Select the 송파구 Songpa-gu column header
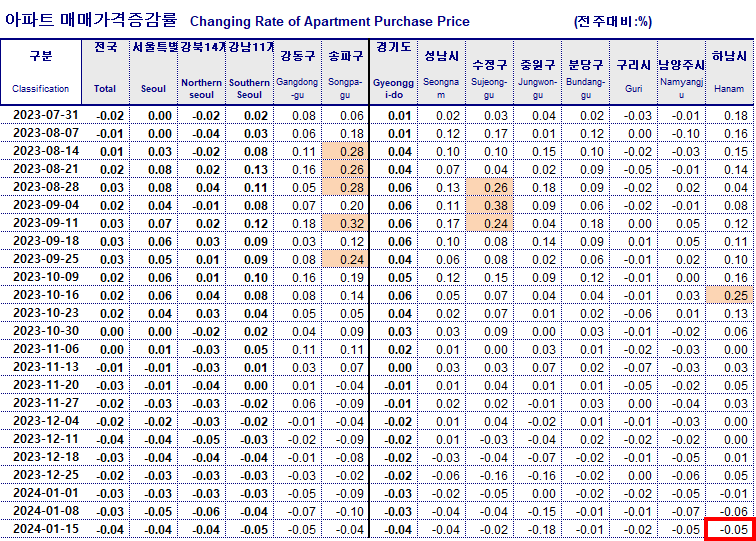The image size is (756, 541). [x=345, y=72]
